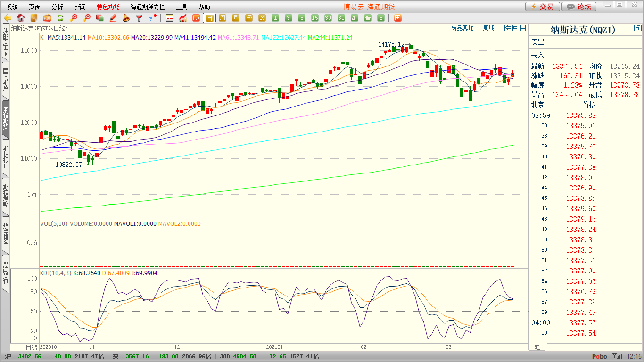644x362 pixels.
Task: Click the 深 13567.16 index in status bar
Action: point(131,356)
